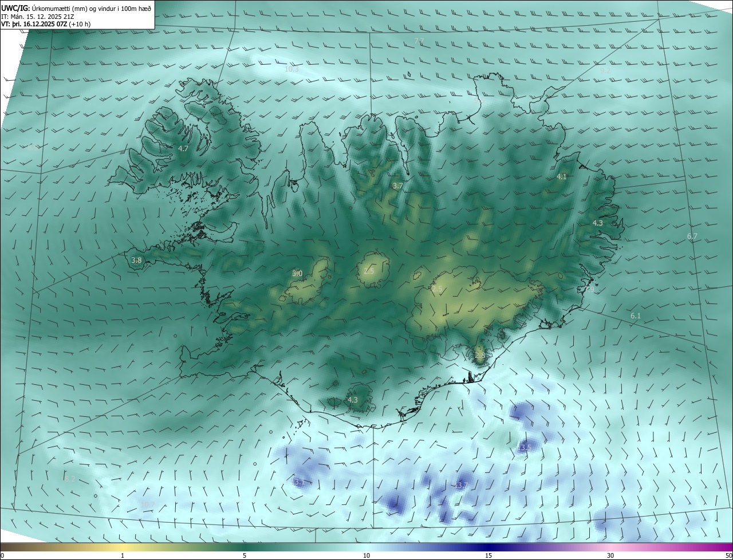Click the 15 label on the color scale
733x560 pixels.
point(488,555)
